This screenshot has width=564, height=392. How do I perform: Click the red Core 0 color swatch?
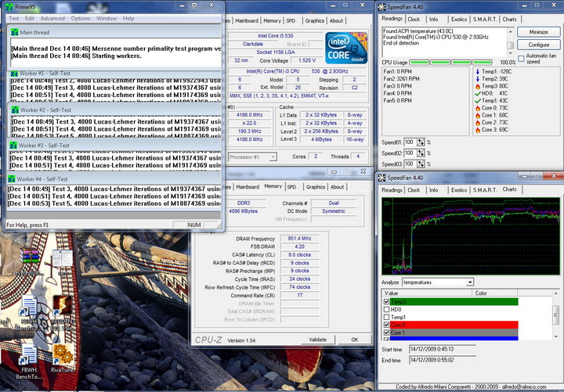[x=493, y=325]
